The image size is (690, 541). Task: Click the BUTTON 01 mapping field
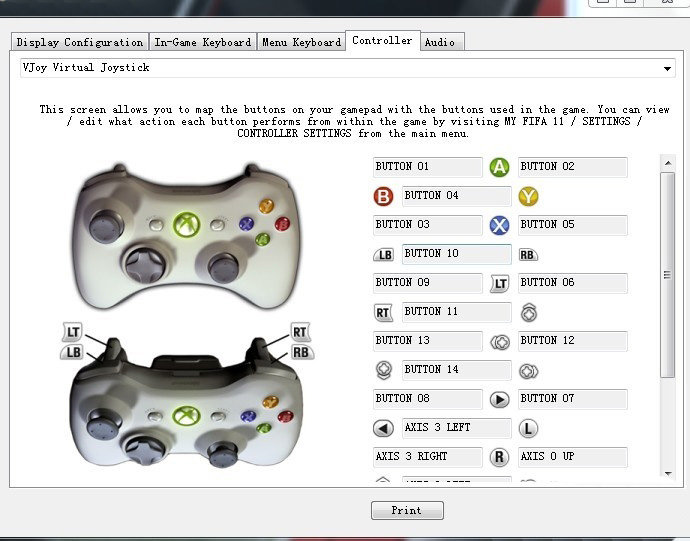pyautogui.click(x=428, y=167)
